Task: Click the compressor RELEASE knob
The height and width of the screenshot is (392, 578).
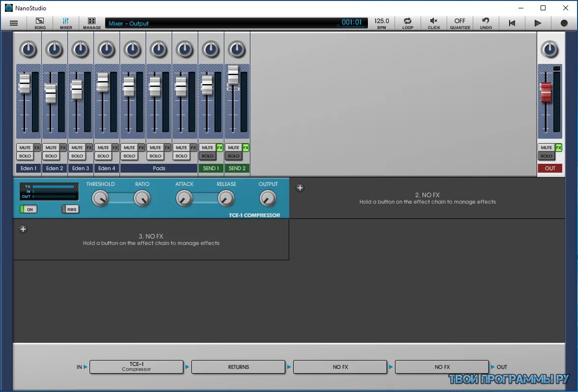Action: (x=226, y=198)
